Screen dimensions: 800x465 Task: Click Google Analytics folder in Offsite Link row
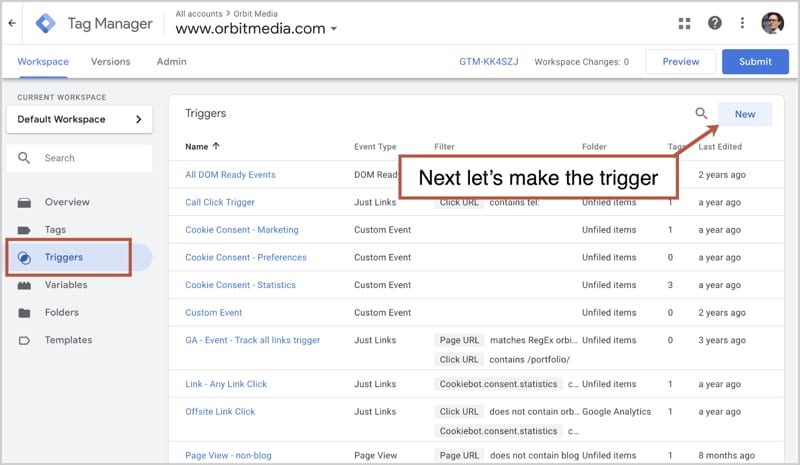pyautogui.click(x=616, y=411)
